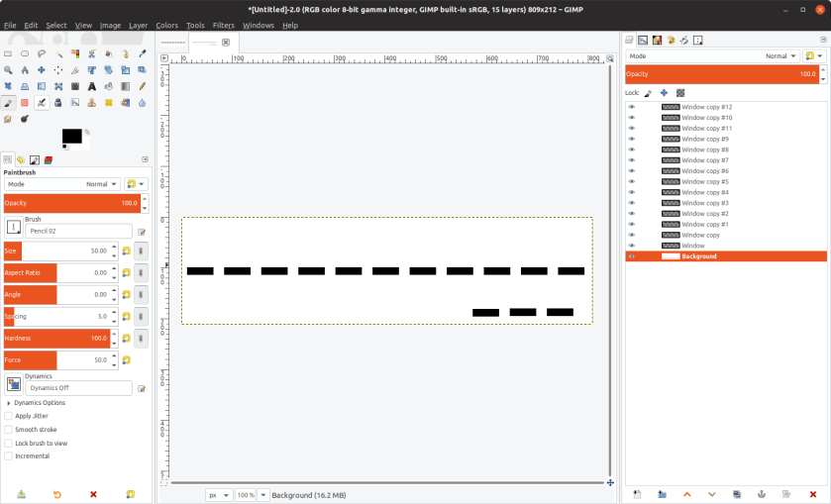Viewport: 831px width, 504px height.
Task: Turn on the Smooth stroke checkbox
Action: click(x=9, y=430)
